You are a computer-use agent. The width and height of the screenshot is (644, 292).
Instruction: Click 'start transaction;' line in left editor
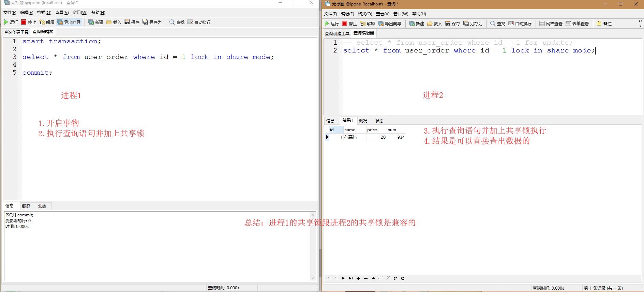point(62,41)
